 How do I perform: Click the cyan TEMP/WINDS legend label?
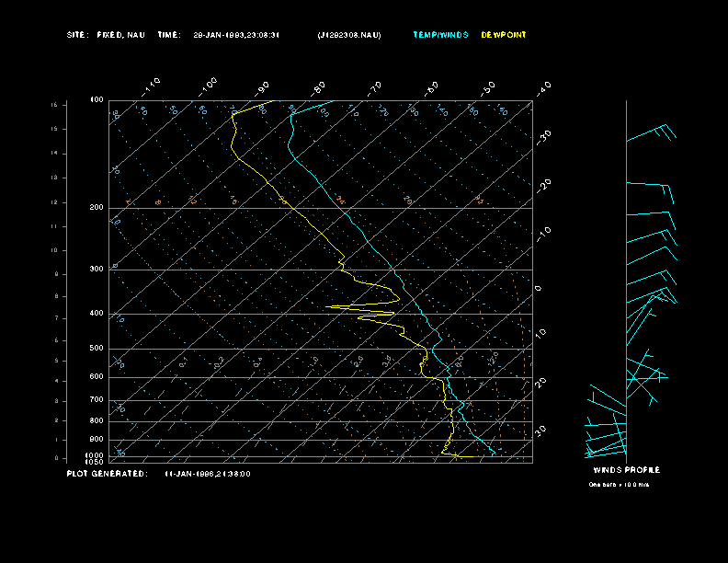tap(440, 35)
